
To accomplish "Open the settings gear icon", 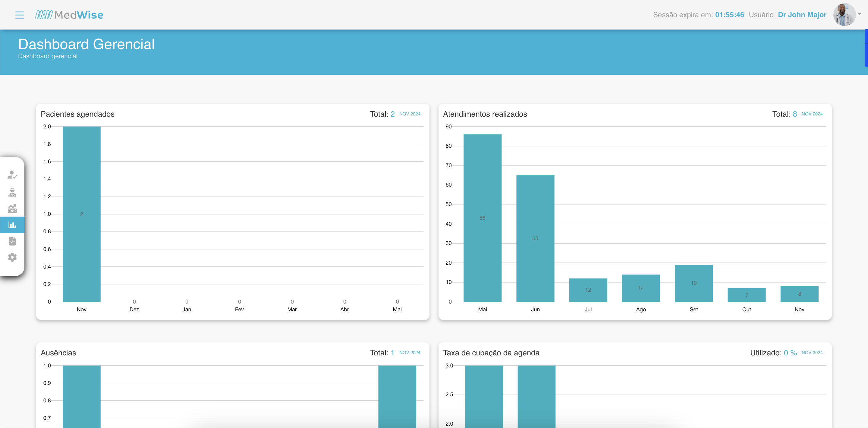I will point(12,257).
